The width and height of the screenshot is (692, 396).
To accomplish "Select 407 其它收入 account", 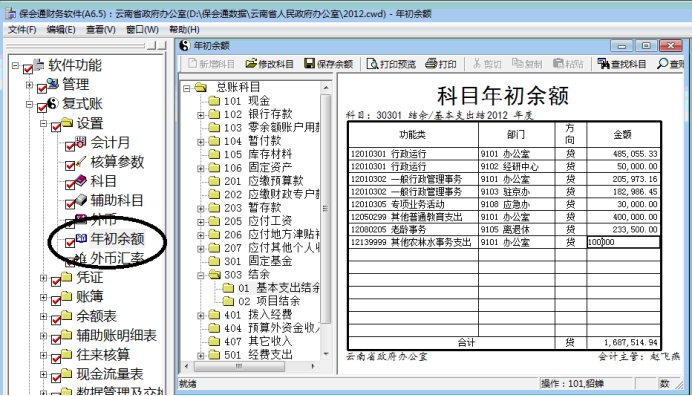I will point(258,342).
